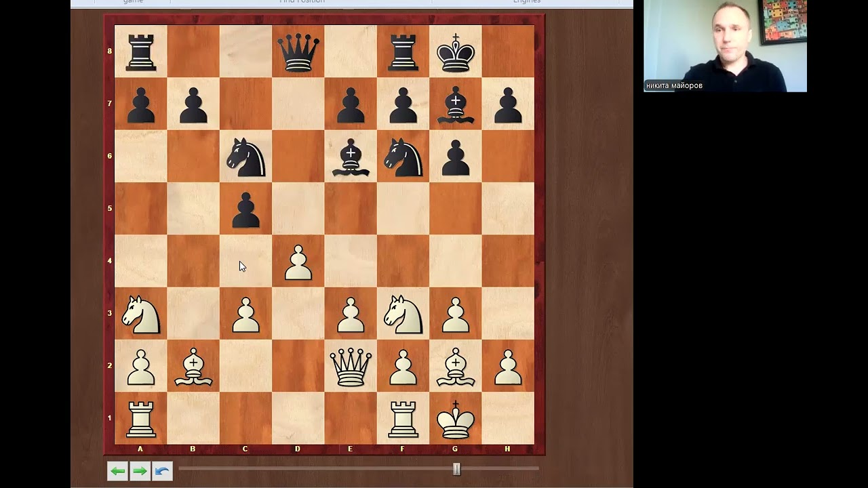This screenshot has height=488, width=868.
Task: Click the empty e4 square
Action: pyautogui.click(x=351, y=261)
